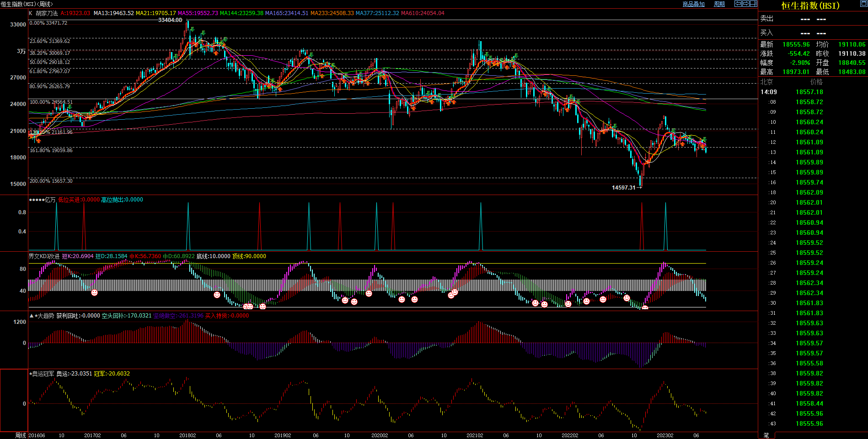Viewport: 868px width, 439px height.
Task: Click the 胡家刀法 main chart indicator name
Action: (x=47, y=13)
